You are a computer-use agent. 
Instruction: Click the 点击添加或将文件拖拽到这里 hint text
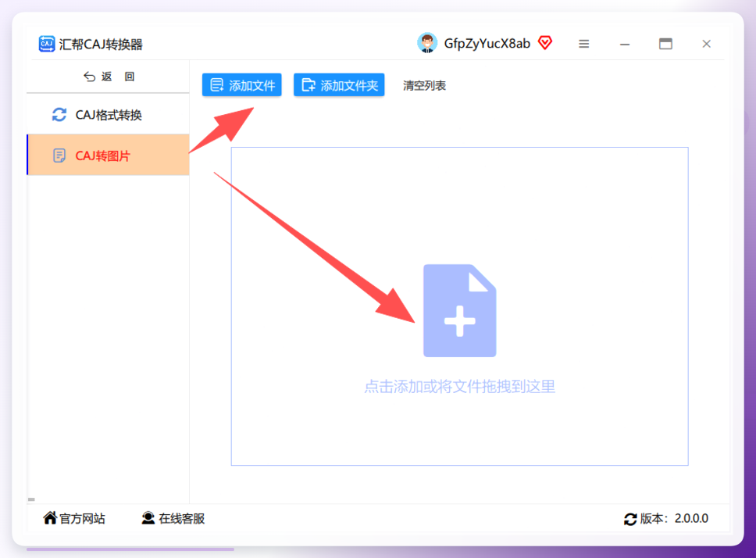pos(459,387)
